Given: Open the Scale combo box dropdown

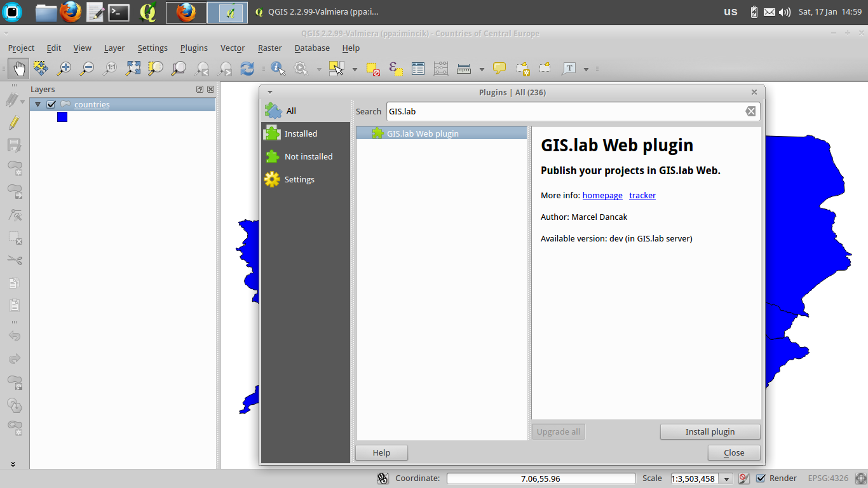Looking at the screenshot, I should click(727, 478).
